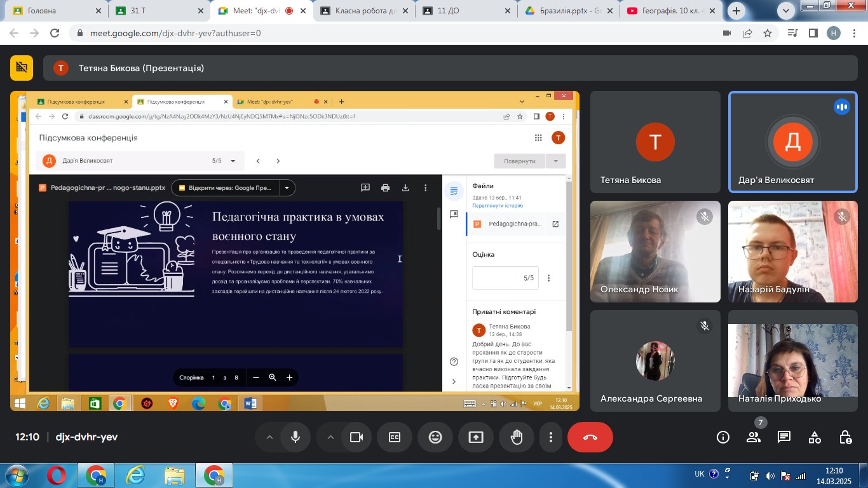Select Дар'я Великосвят participant tile
Image resolution: width=868 pixels, height=488 pixels.
(x=792, y=141)
